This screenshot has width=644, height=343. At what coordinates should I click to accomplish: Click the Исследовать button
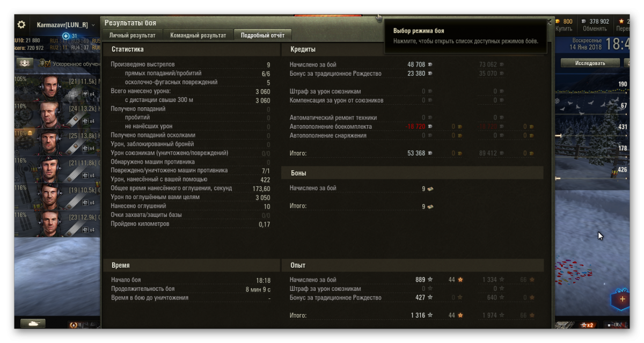590,63
